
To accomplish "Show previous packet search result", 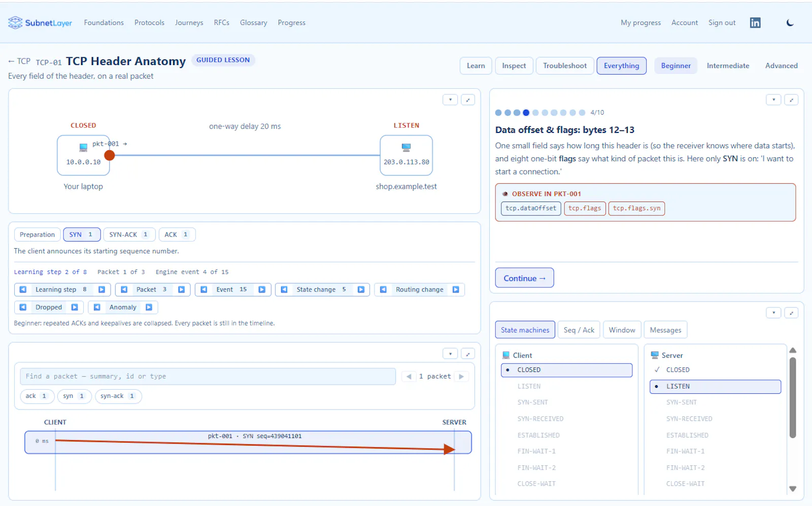I will pyautogui.click(x=409, y=377).
